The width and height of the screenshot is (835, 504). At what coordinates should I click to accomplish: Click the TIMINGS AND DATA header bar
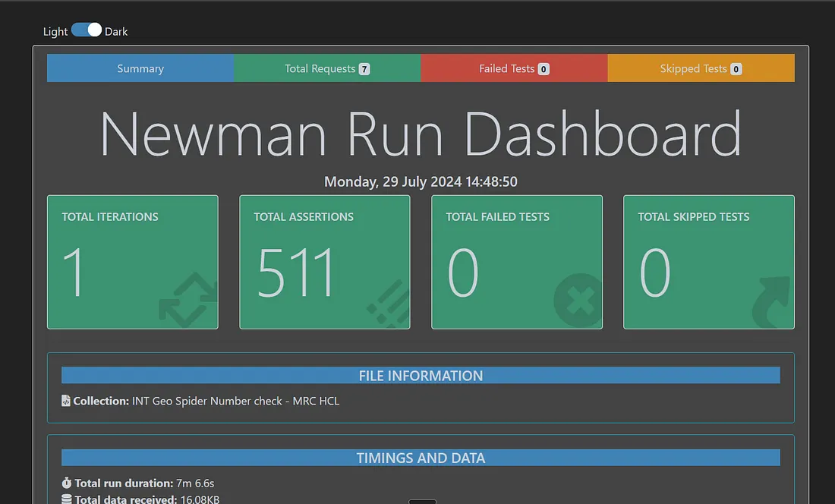[x=421, y=458]
